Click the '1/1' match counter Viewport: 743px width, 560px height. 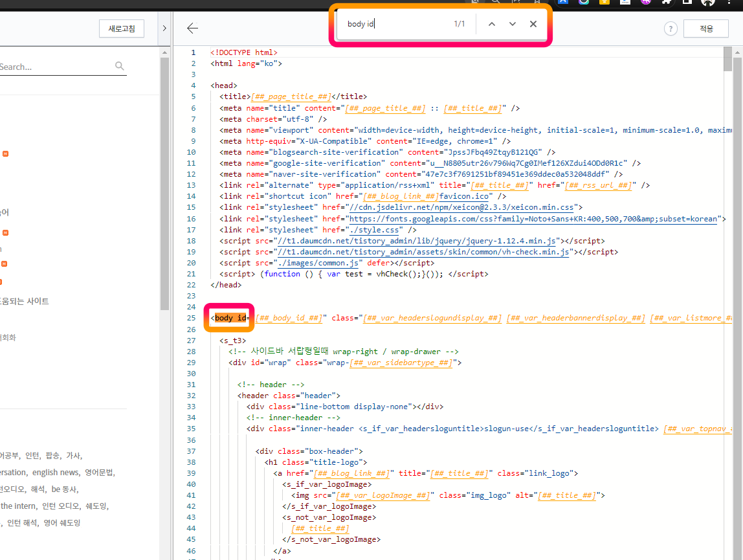[x=459, y=24]
